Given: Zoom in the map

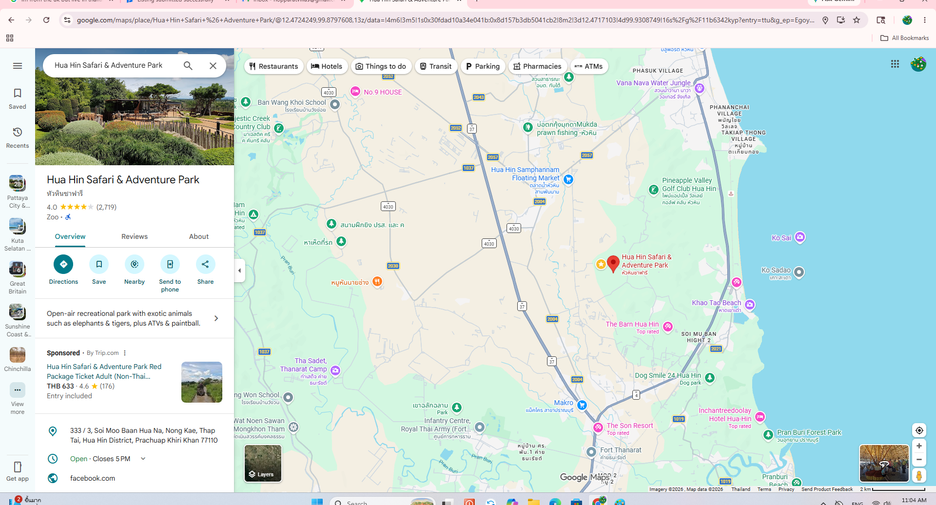Looking at the screenshot, I should point(919,446).
